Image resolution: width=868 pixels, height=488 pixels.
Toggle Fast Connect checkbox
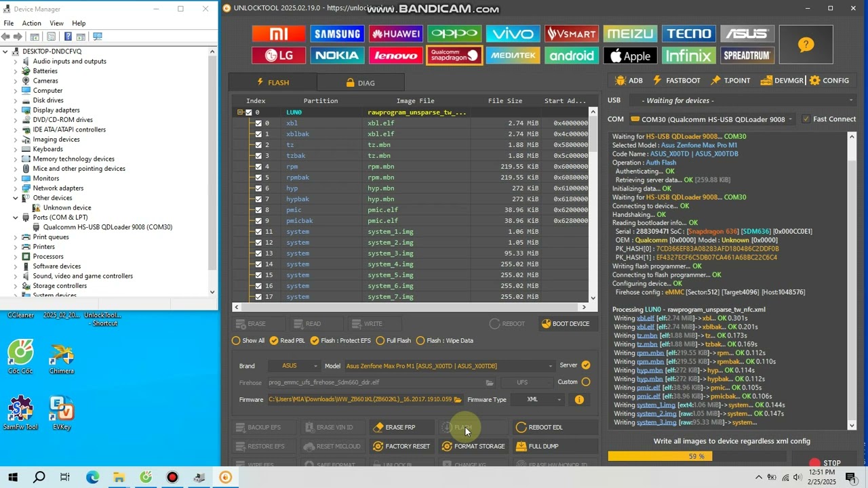pyautogui.click(x=806, y=119)
